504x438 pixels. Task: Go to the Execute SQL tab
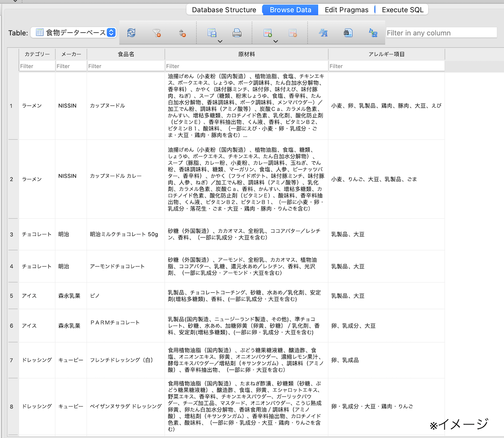[402, 10]
